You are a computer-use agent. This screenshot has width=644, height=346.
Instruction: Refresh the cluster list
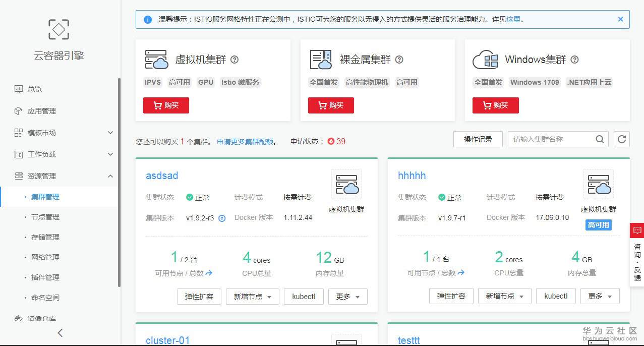[622, 139]
